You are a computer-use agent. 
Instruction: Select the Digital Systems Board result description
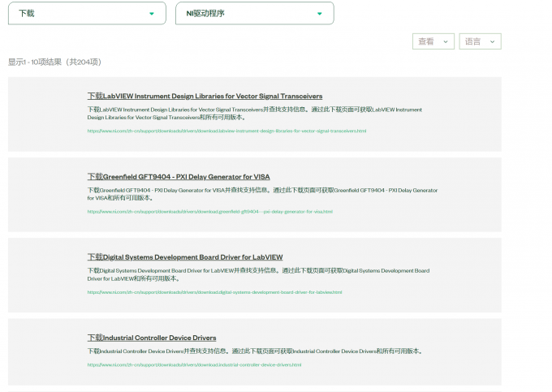coord(258,274)
